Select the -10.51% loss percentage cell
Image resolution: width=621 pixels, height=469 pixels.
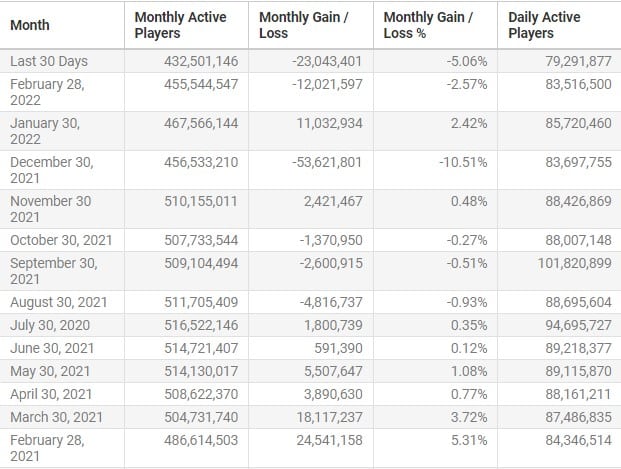tap(464, 163)
